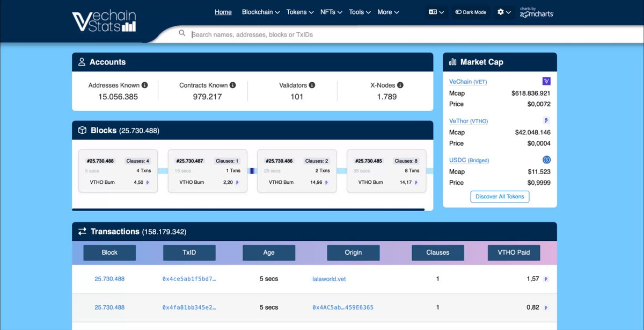Open the lalaworld.vet origin address
Image resolution: width=644 pixels, height=330 pixels.
point(329,279)
